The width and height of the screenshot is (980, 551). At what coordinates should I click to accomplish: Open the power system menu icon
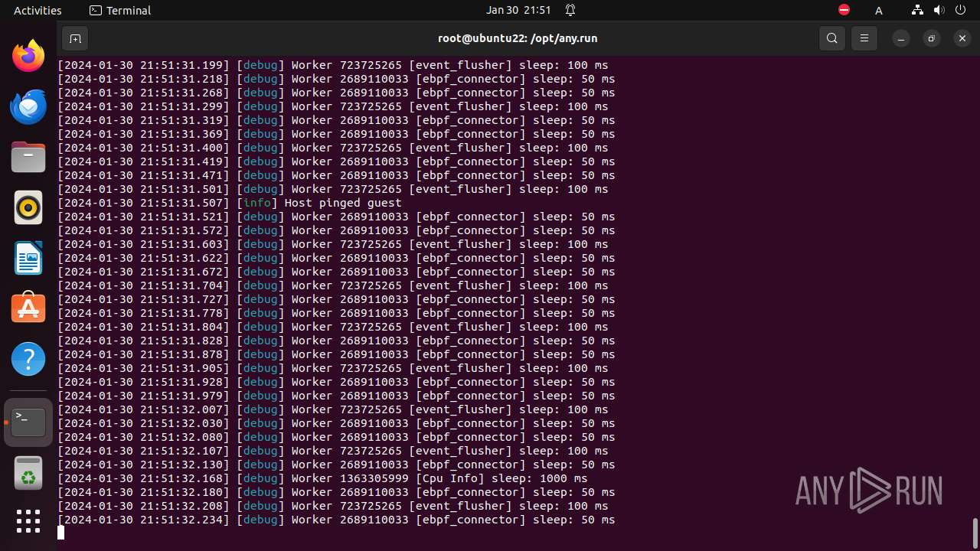tap(960, 10)
